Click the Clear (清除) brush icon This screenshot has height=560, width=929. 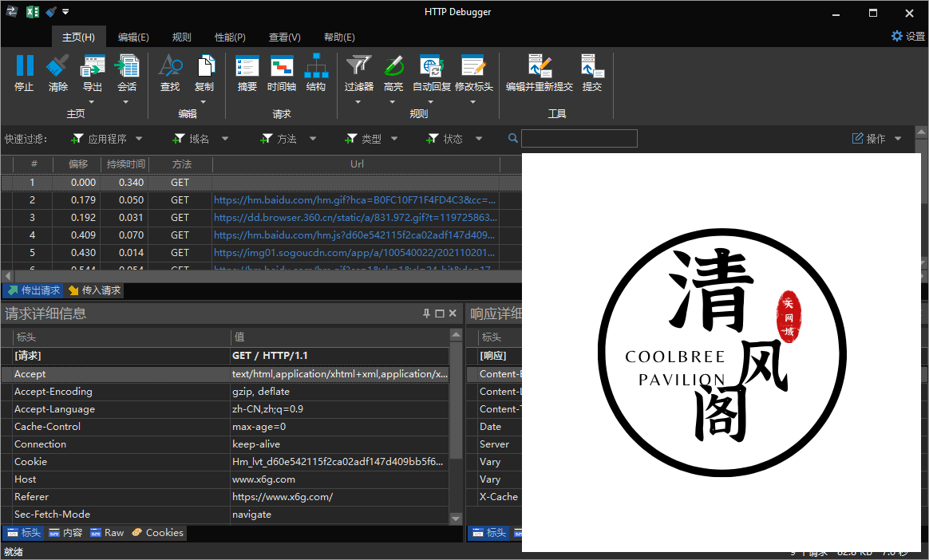click(x=57, y=66)
